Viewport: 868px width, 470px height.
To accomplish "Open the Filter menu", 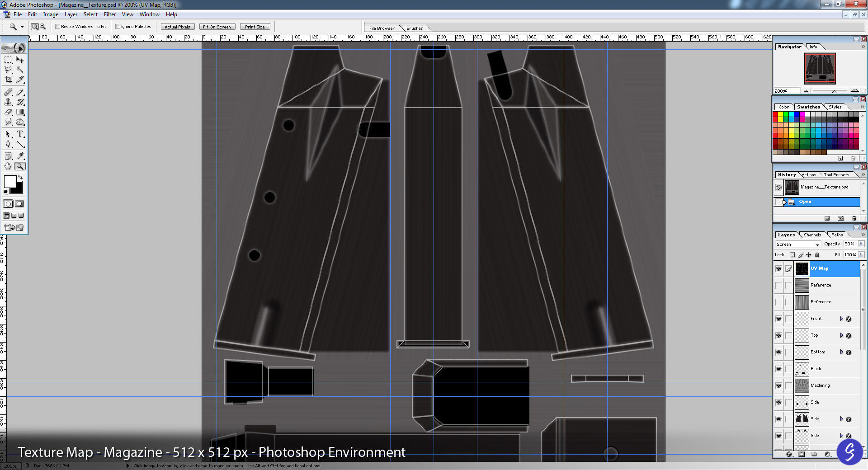I will pos(110,14).
